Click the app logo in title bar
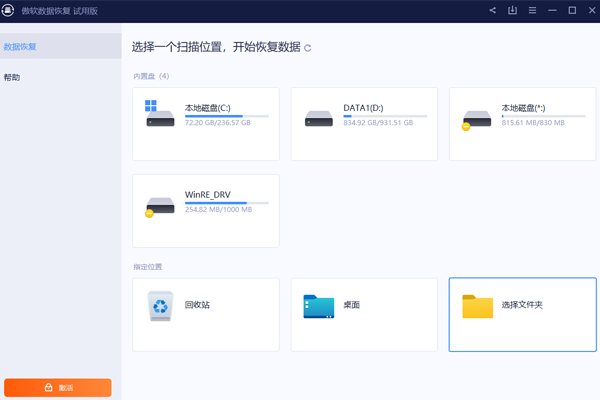The width and height of the screenshot is (600, 400). pos(9,11)
